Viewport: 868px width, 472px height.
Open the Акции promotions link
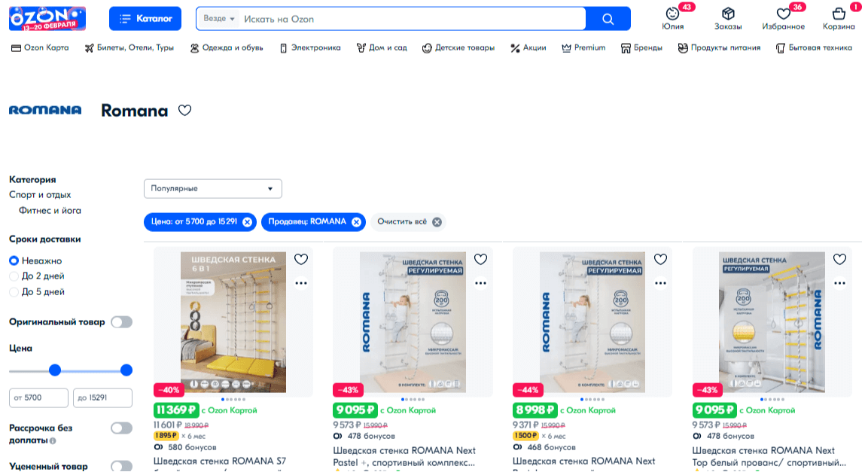click(528, 48)
